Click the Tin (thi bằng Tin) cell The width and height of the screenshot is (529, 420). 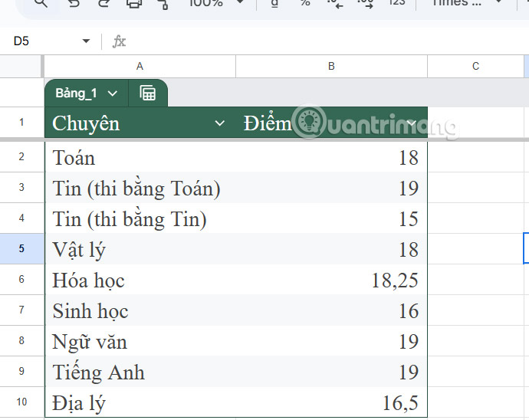coord(140,218)
